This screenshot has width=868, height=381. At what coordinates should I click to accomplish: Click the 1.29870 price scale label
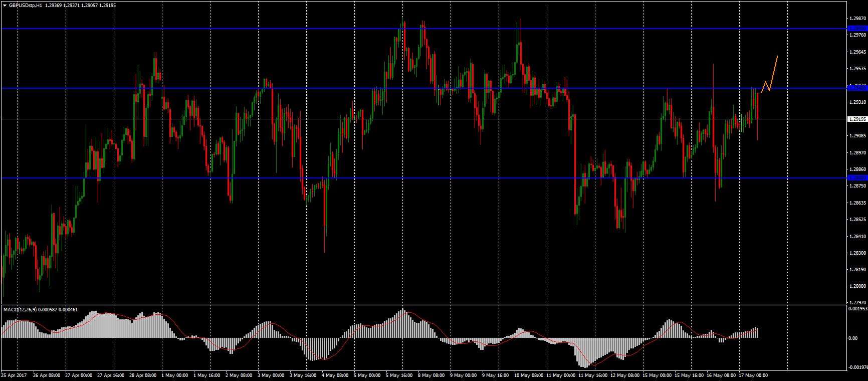857,19
